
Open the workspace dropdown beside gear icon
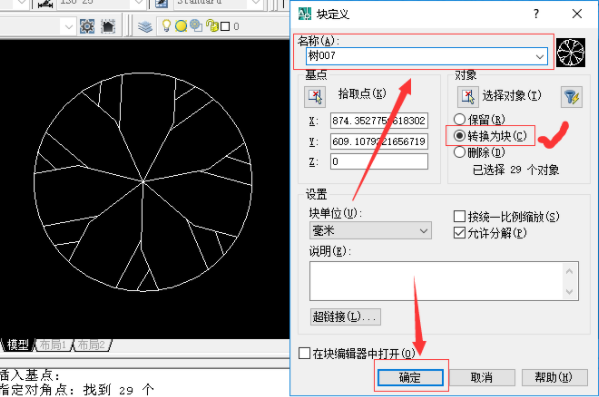click(x=68, y=27)
